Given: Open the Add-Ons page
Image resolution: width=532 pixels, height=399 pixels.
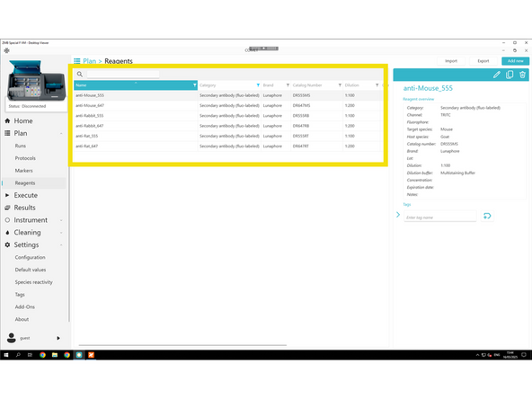Looking at the screenshot, I should tap(25, 306).
